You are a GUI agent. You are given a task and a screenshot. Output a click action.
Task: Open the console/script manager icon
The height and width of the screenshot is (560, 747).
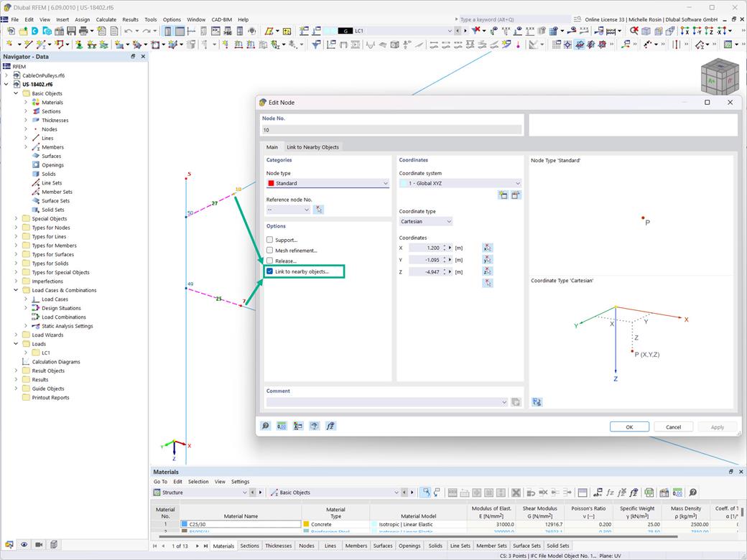pos(215,31)
